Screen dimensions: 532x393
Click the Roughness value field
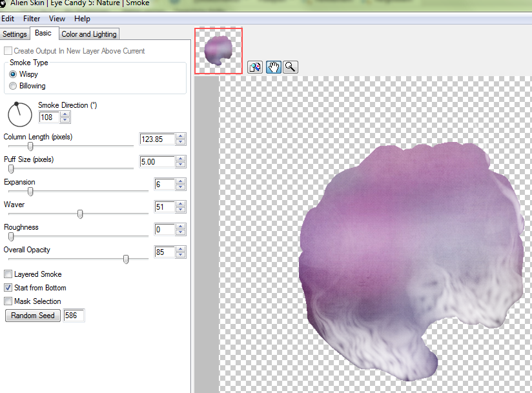(165, 230)
